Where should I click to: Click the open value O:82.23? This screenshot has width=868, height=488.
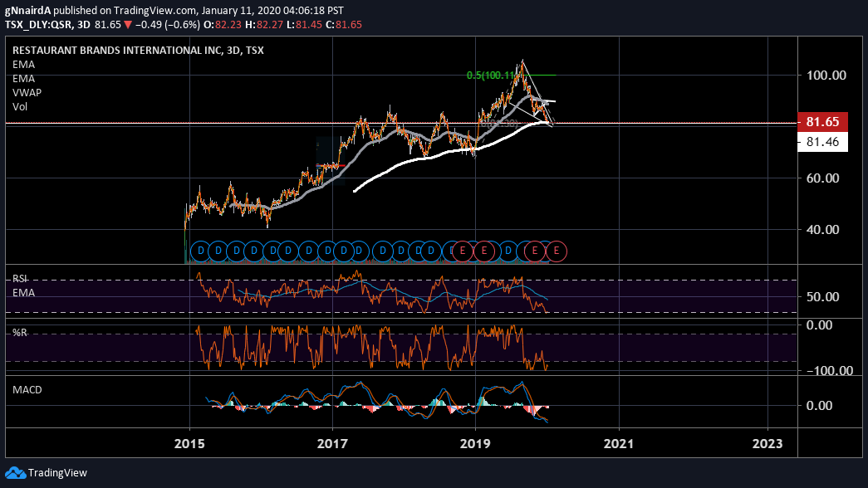[x=223, y=25]
